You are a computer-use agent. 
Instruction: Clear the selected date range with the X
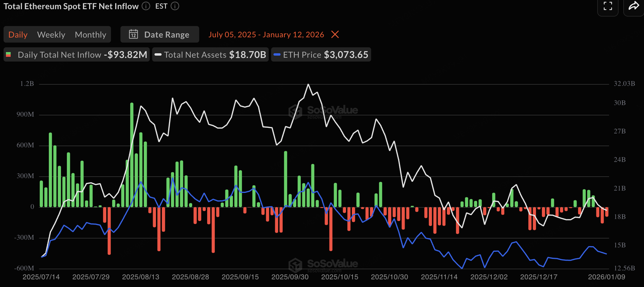[x=335, y=35]
